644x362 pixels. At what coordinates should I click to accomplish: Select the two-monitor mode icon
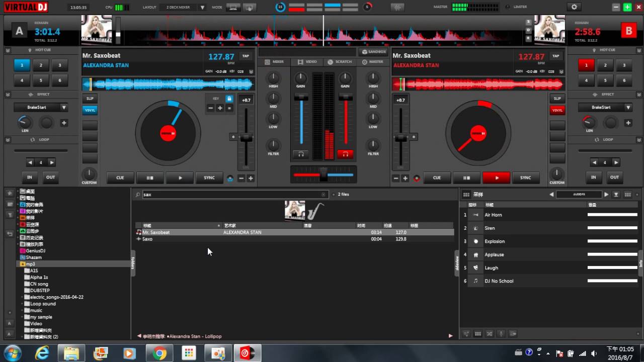[x=249, y=7]
